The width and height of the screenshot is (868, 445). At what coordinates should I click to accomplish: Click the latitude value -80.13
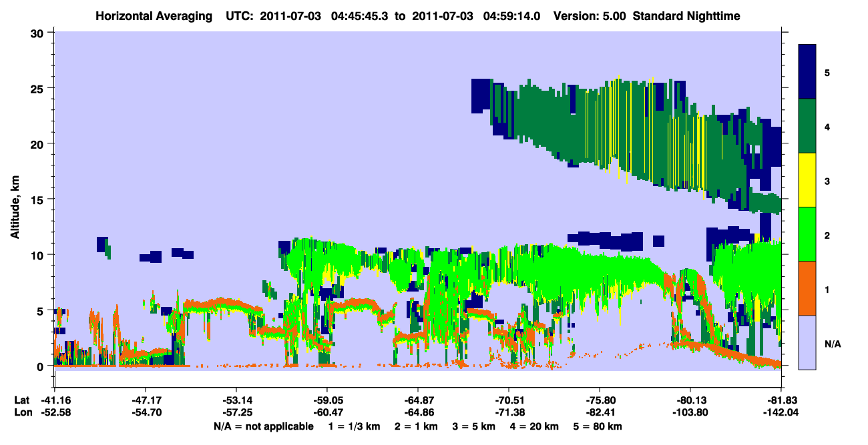pos(690,400)
